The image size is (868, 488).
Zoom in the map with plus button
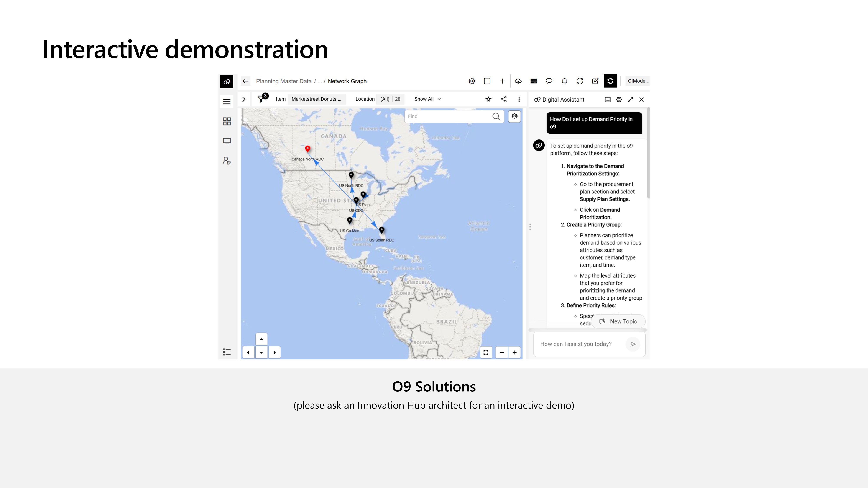point(515,352)
